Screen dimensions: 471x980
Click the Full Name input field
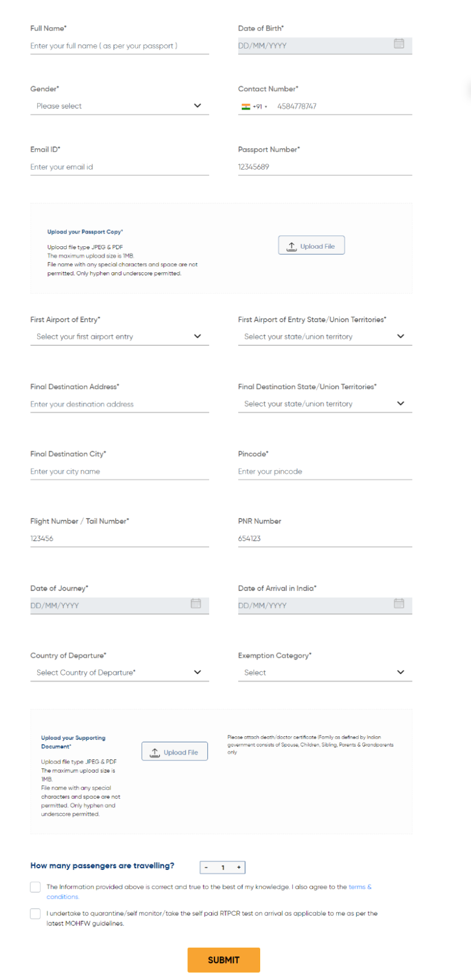click(x=119, y=46)
